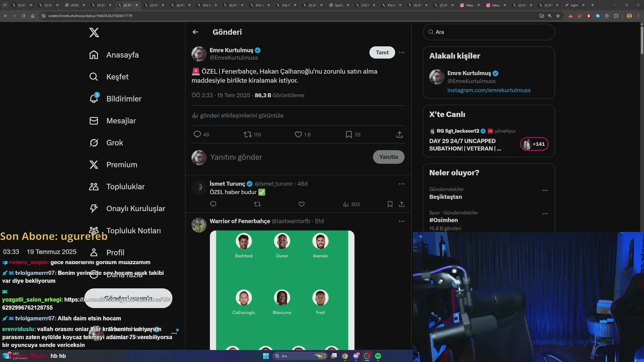The image size is (644, 362).
Task: Open the Chrome three-dot menu
Action: pyautogui.click(x=638, y=16)
